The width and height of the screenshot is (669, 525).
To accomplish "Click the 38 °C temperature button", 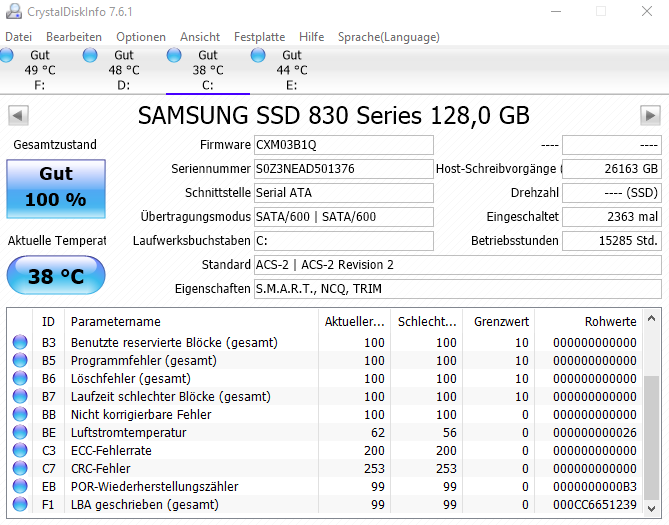I will tap(56, 275).
